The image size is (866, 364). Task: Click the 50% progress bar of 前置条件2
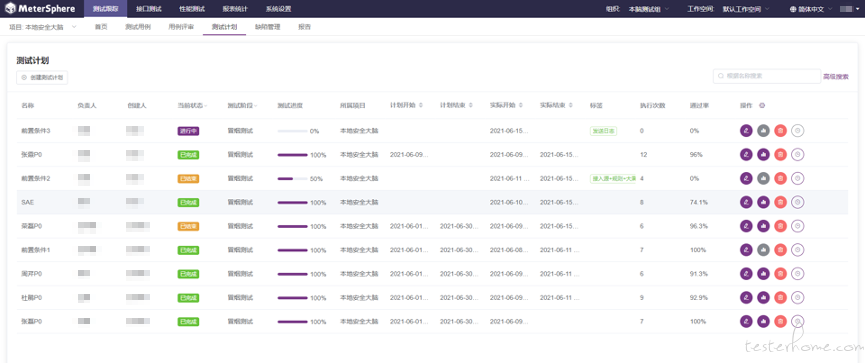(293, 179)
